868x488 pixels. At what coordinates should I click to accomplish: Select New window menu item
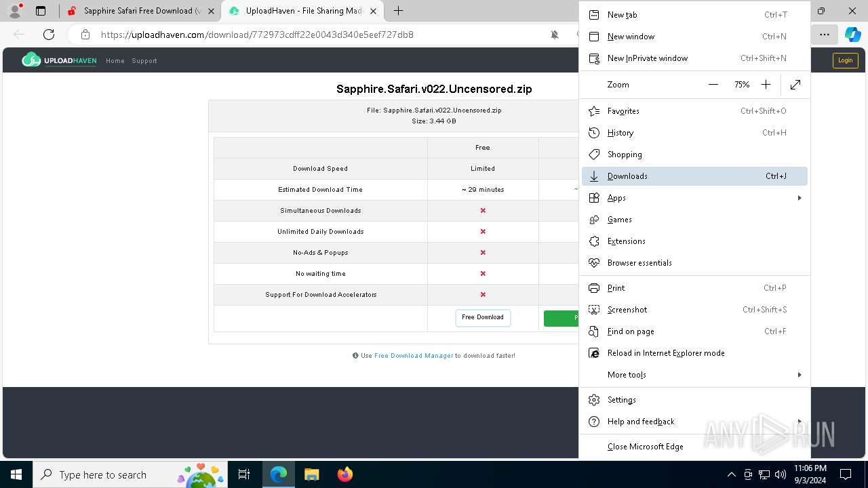click(x=694, y=37)
